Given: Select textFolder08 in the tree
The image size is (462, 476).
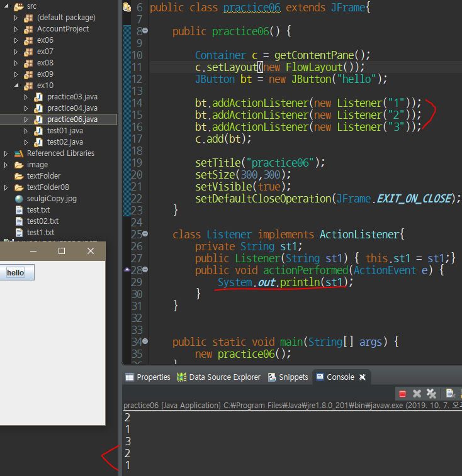Looking at the screenshot, I should 48,187.
